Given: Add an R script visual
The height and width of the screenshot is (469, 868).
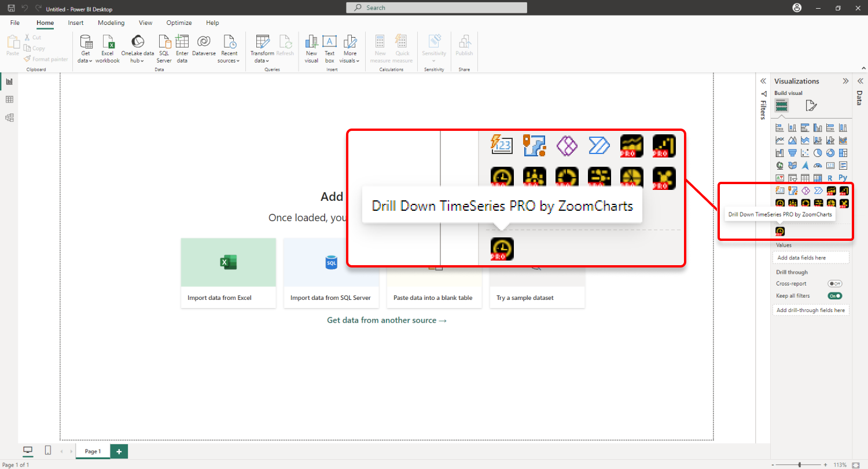Looking at the screenshot, I should [x=830, y=178].
